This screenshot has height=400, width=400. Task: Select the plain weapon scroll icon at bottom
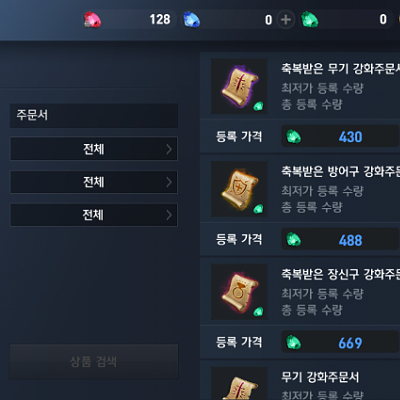pyautogui.click(x=239, y=383)
